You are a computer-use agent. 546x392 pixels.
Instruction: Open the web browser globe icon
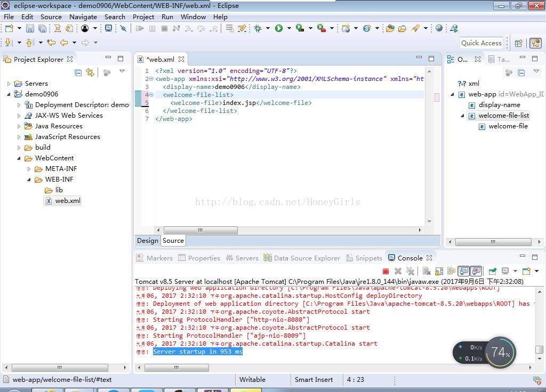pyautogui.click(x=439, y=28)
